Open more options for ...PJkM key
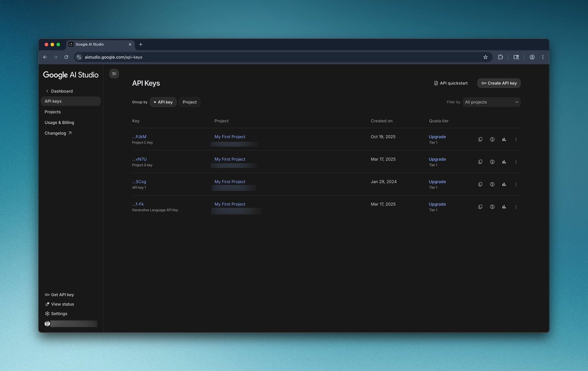Image resolution: width=588 pixels, height=371 pixels. [515, 139]
